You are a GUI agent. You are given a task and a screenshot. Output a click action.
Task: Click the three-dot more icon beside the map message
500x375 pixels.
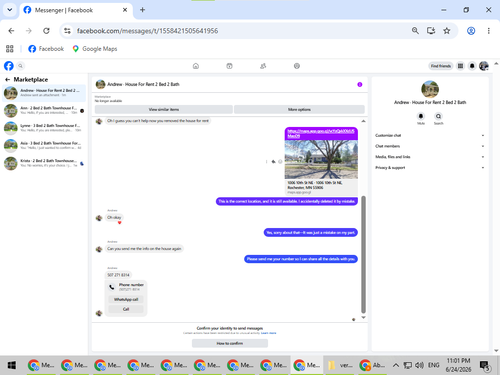(x=266, y=162)
